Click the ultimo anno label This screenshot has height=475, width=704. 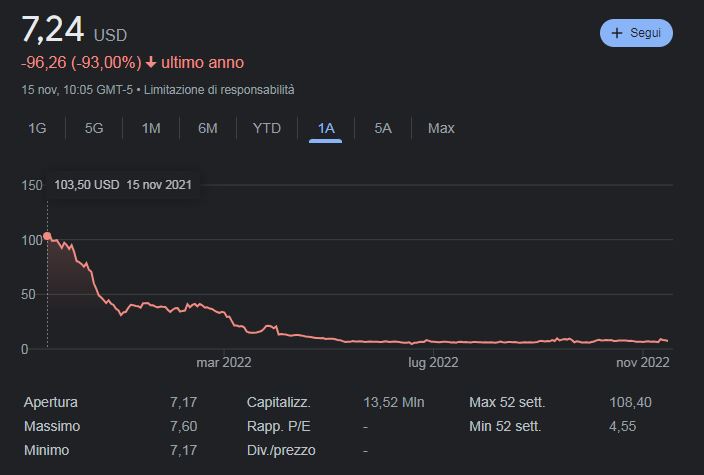pos(202,62)
